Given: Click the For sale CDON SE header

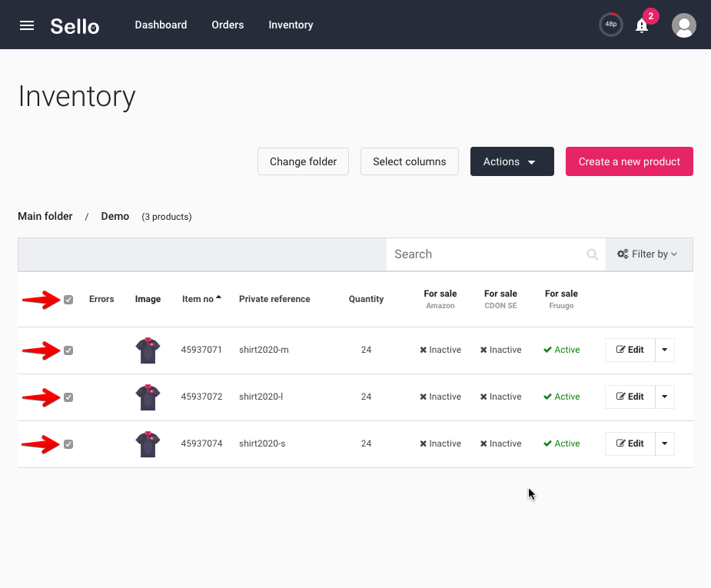Looking at the screenshot, I should coord(500,299).
